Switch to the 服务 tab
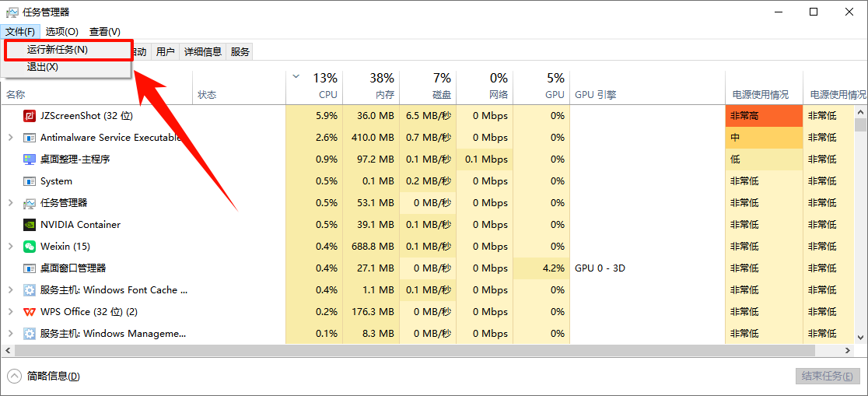 tap(240, 52)
